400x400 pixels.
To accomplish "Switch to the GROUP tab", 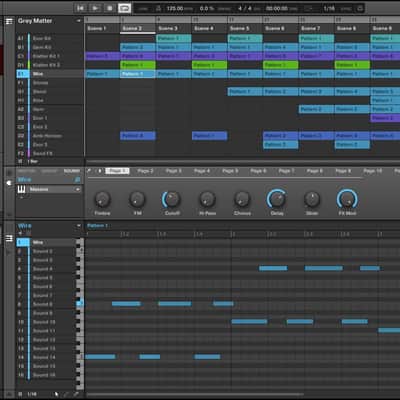I will 50,171.
